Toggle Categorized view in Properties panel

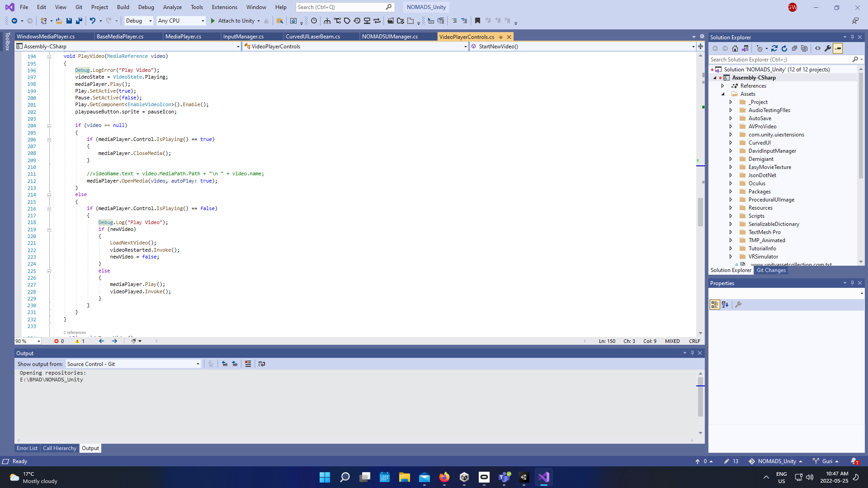714,305
